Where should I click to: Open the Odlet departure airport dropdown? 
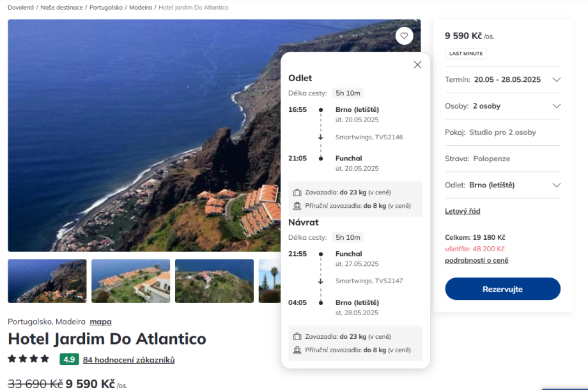pos(556,185)
